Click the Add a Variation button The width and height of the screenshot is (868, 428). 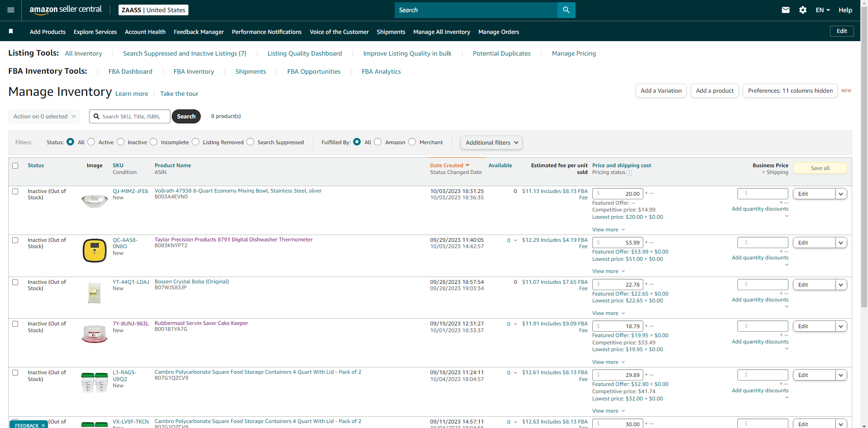(x=661, y=90)
